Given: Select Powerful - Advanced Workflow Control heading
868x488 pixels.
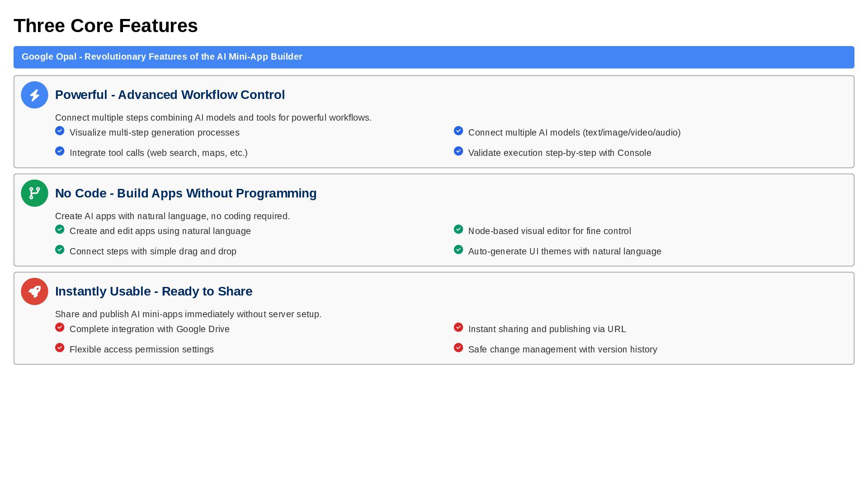Looking at the screenshot, I should coord(170,95).
